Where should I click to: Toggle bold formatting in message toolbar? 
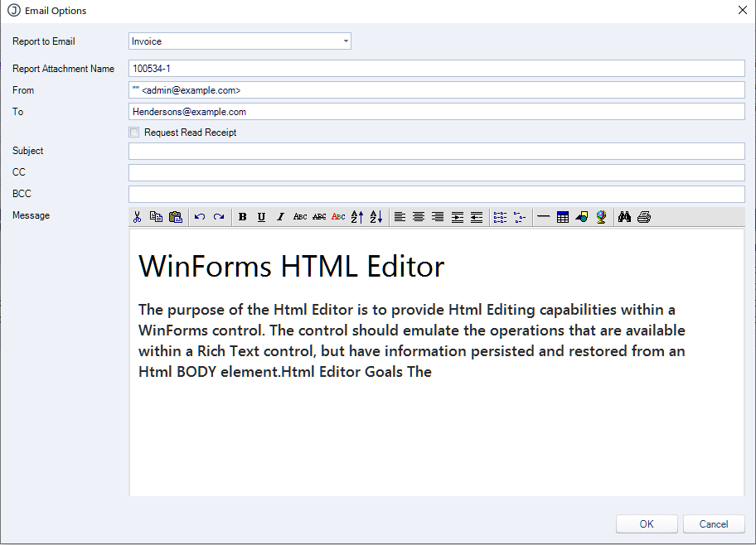point(243,217)
